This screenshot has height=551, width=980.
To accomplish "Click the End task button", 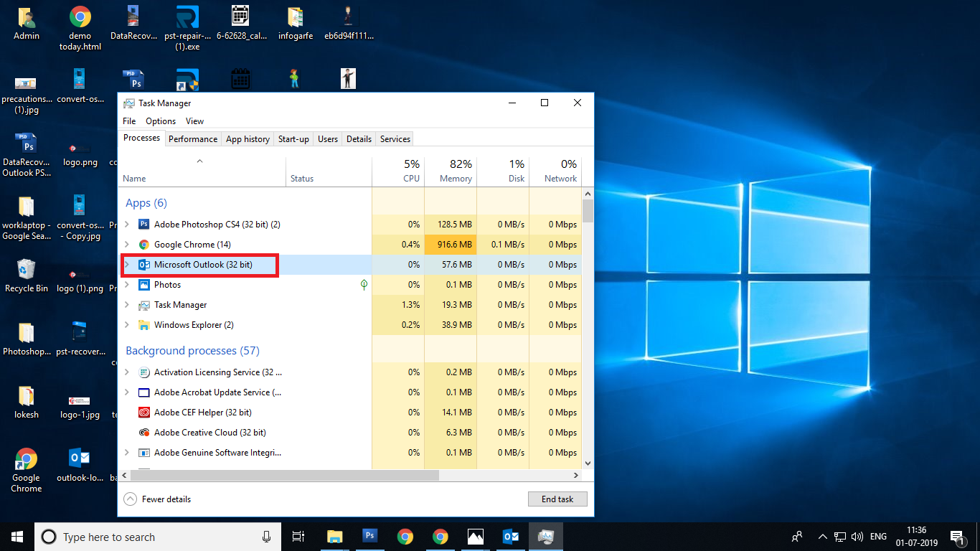I will [558, 499].
